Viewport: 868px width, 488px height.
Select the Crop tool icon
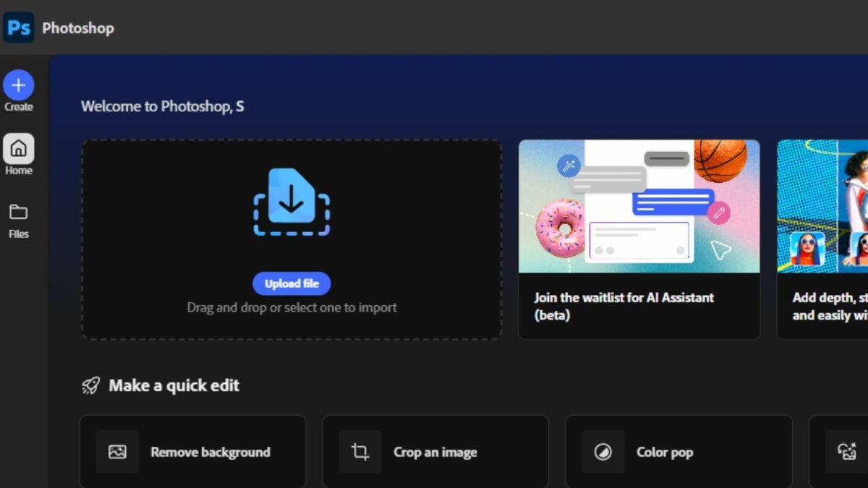[359, 451]
